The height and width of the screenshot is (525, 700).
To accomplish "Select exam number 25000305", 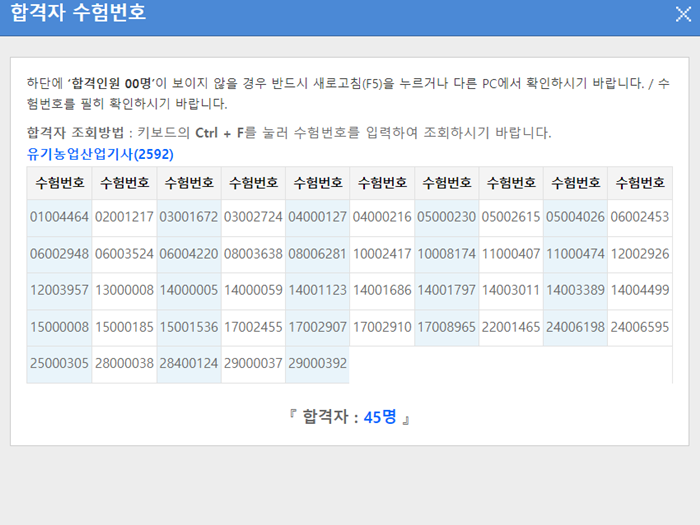I will click(59, 363).
